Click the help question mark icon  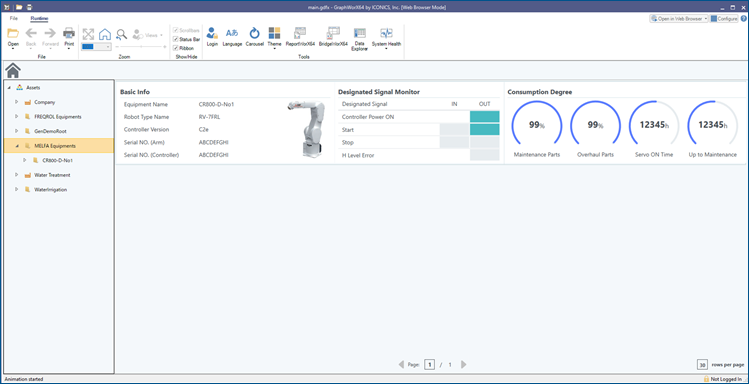pyautogui.click(x=743, y=19)
